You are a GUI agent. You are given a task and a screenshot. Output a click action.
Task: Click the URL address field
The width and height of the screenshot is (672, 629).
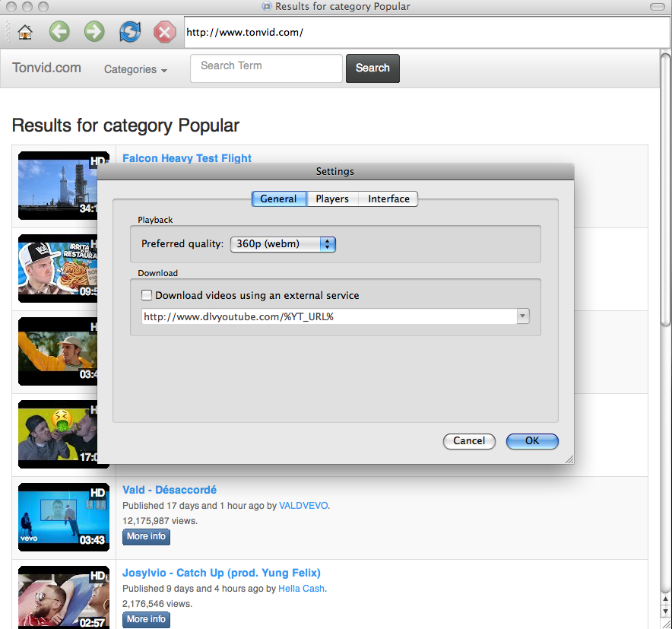(x=426, y=32)
